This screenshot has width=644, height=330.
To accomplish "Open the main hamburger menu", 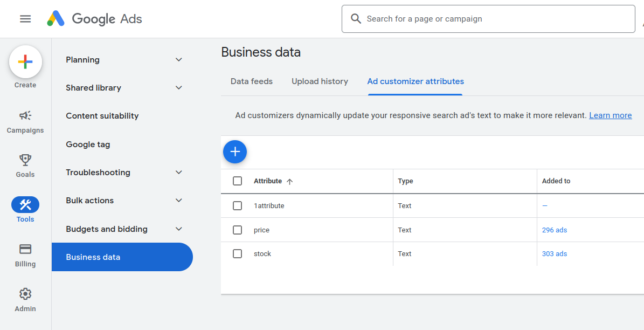I will 25,19.
